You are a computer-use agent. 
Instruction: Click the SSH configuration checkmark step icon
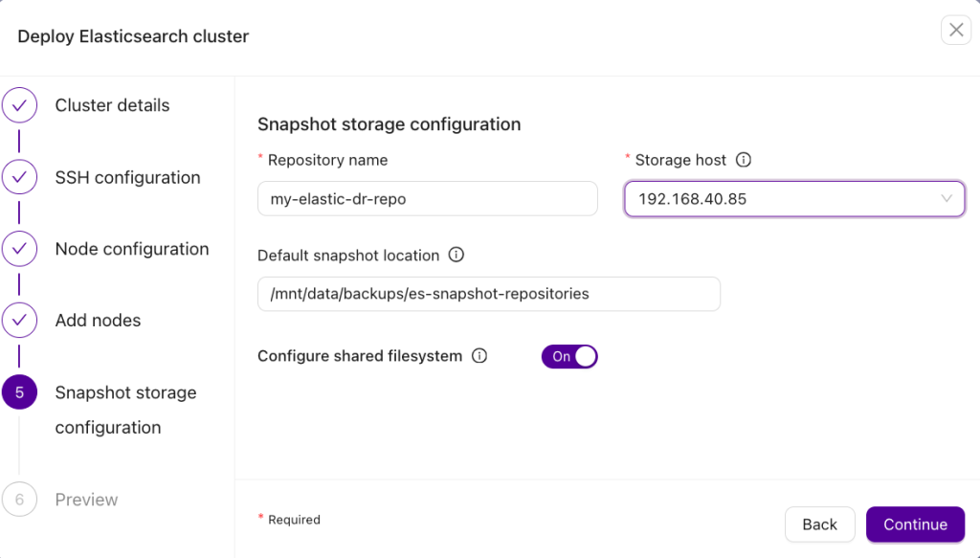pyautogui.click(x=19, y=177)
